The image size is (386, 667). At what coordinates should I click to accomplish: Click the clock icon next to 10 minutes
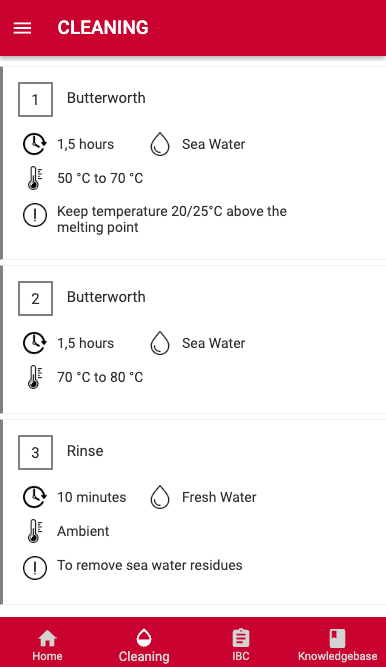pos(34,497)
